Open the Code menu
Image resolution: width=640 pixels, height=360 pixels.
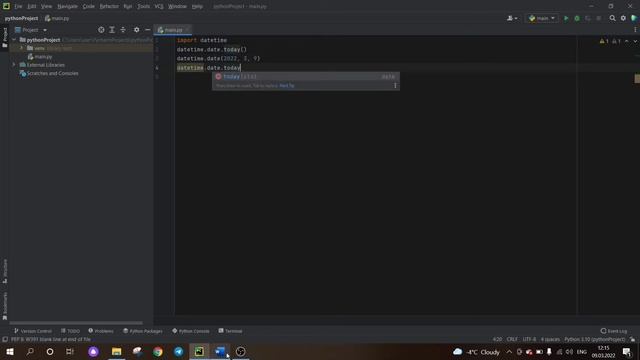click(89, 7)
